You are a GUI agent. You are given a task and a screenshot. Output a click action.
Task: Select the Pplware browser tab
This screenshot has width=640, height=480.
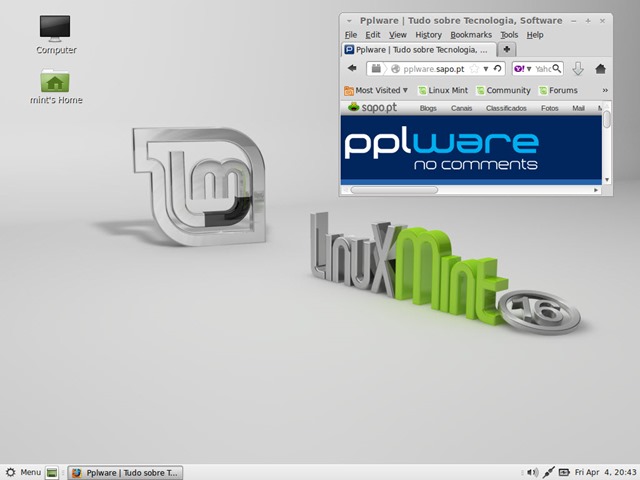pos(418,50)
